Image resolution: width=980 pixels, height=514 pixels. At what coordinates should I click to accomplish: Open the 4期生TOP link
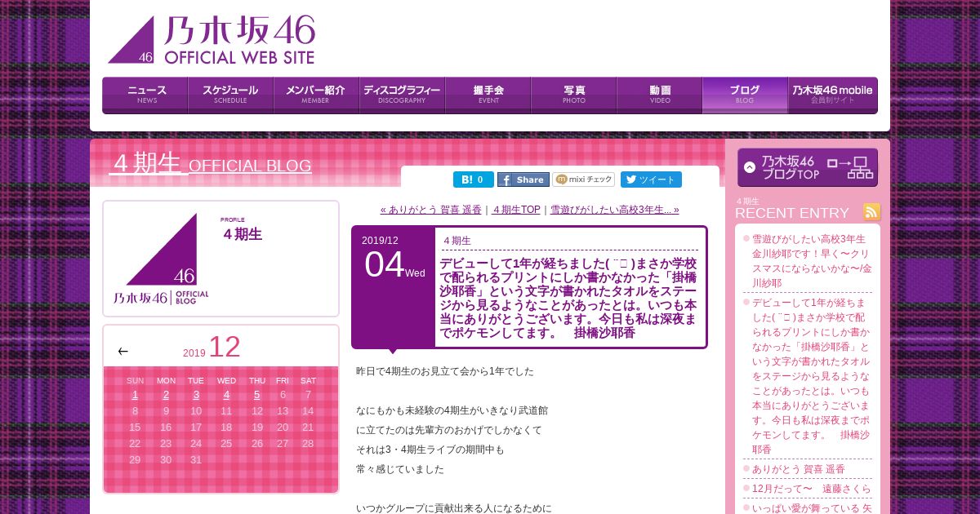pyautogui.click(x=517, y=210)
